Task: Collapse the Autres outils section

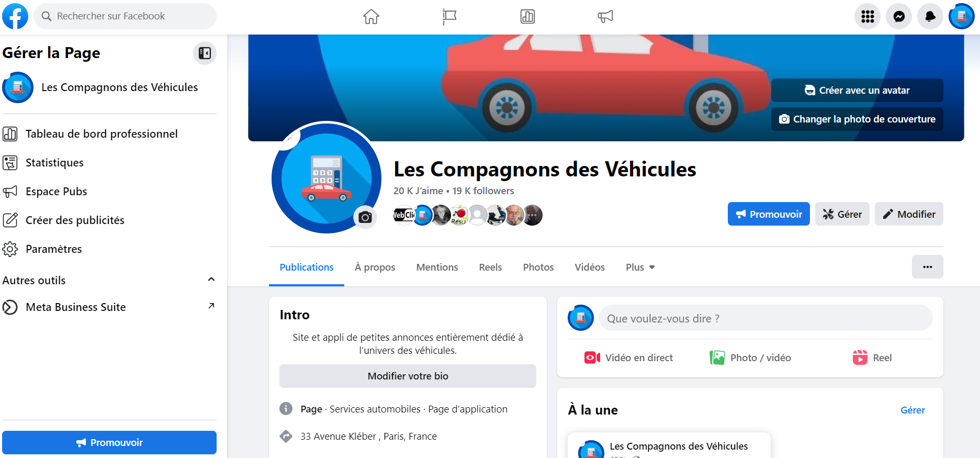Action: pos(211,280)
